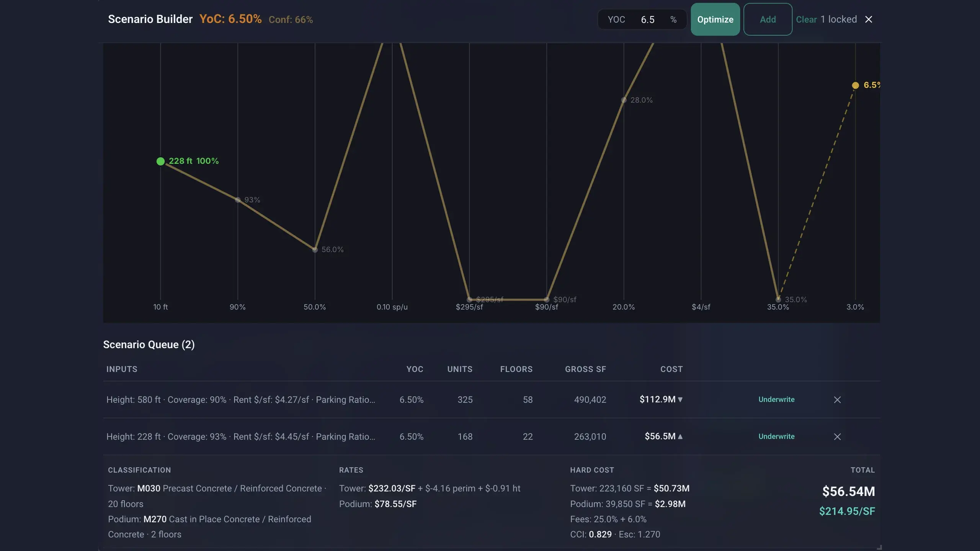Close the Scenario Builder panel
This screenshot has height=551, width=980.
(x=869, y=20)
